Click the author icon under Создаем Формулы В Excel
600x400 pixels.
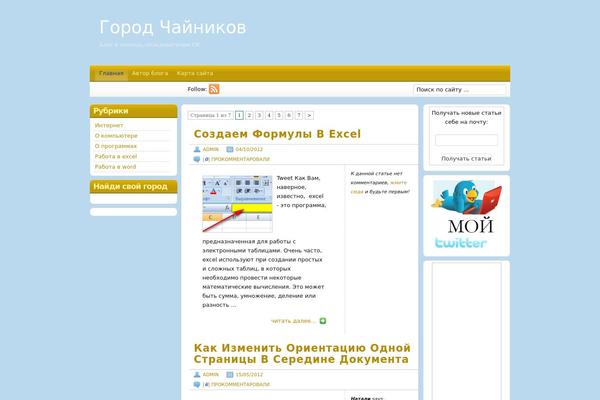197,149
